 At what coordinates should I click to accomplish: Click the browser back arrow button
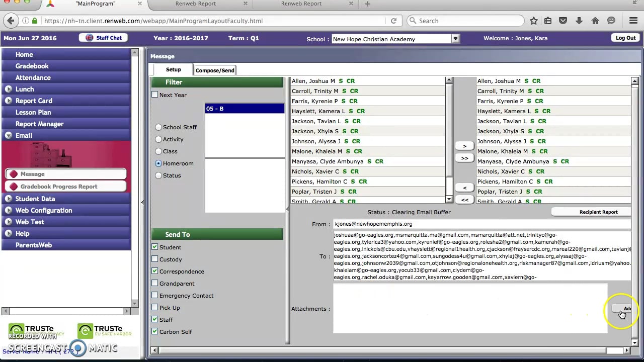click(11, 21)
